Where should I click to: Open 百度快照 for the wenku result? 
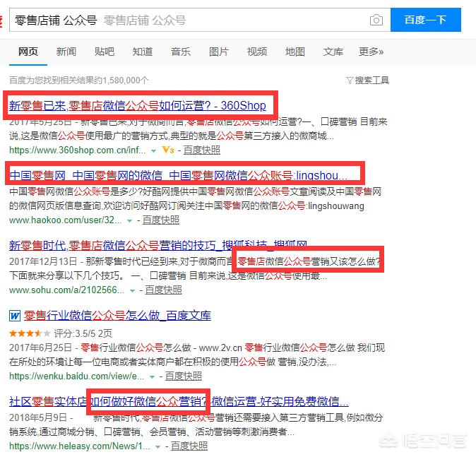click(x=184, y=376)
